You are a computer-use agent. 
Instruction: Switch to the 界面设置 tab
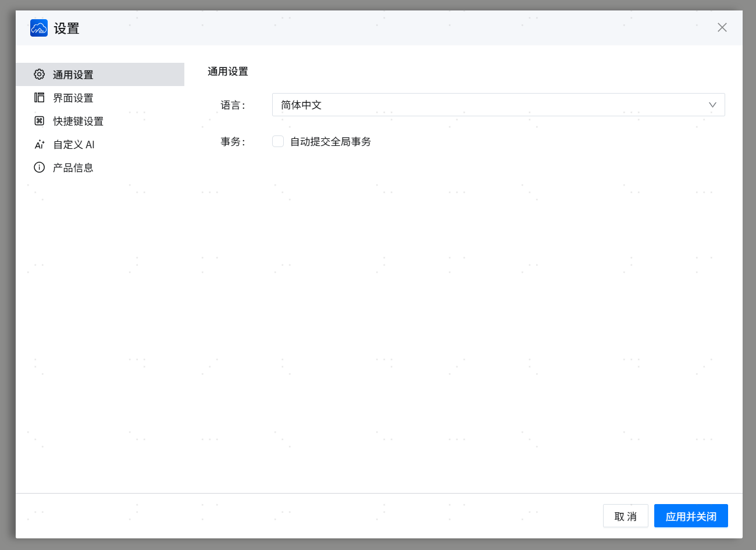pyautogui.click(x=73, y=98)
